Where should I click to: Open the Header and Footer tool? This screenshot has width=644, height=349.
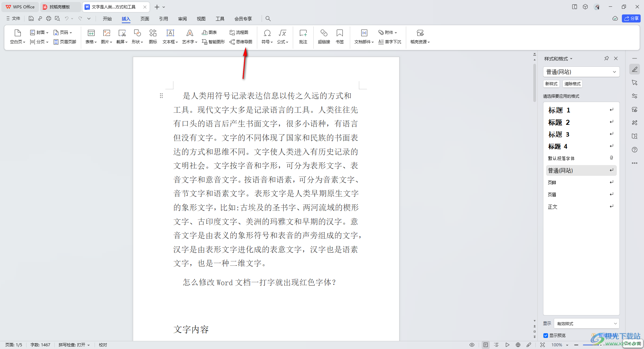pos(65,42)
